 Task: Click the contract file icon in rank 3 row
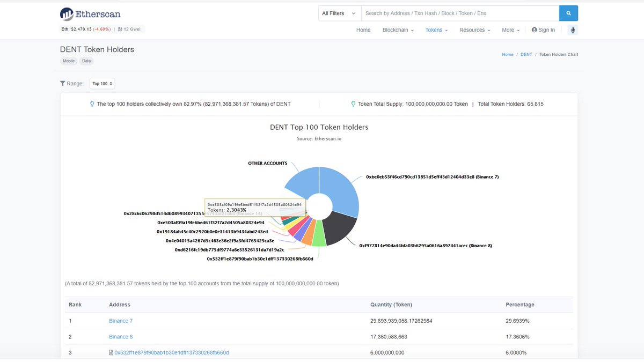pyautogui.click(x=111, y=352)
